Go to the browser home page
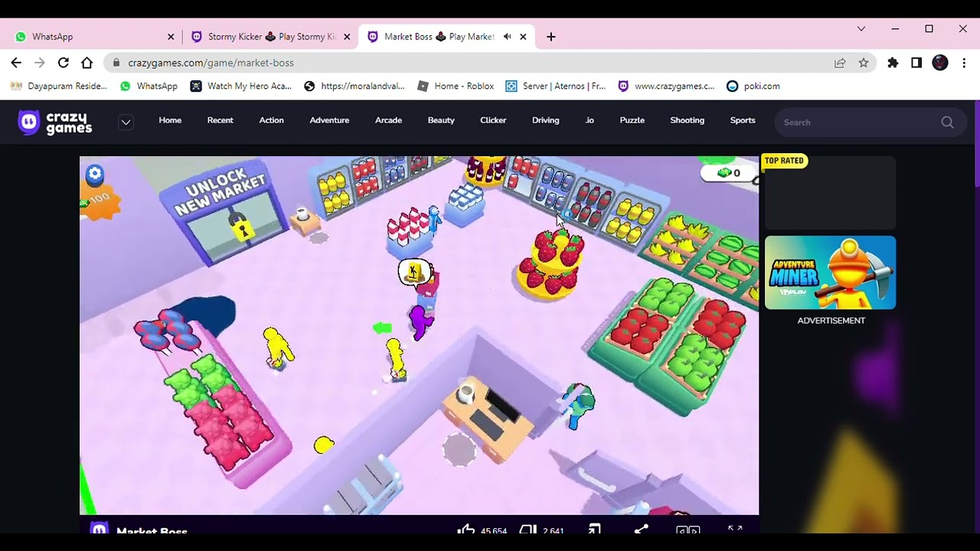 [87, 63]
